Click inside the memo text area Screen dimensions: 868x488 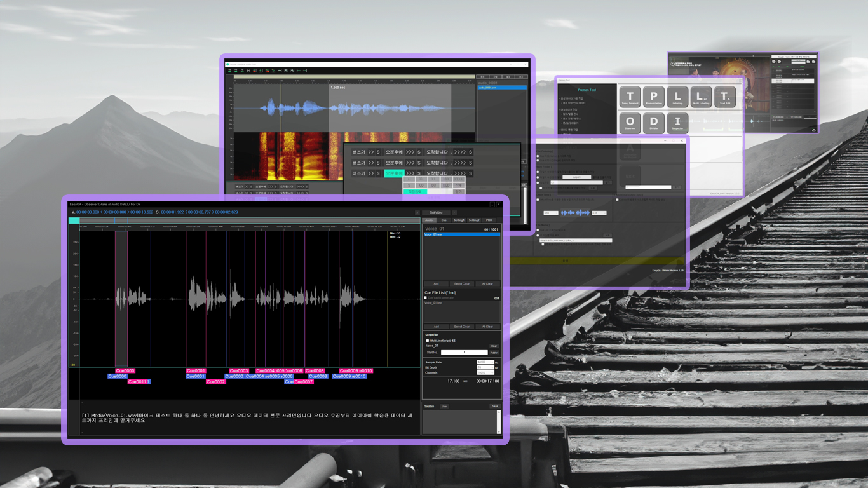click(460, 422)
